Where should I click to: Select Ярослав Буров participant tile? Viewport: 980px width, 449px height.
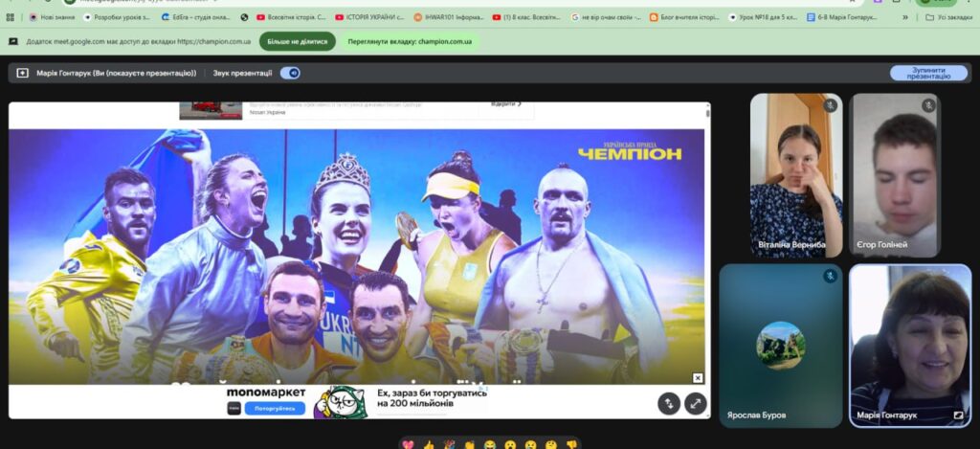781,346
